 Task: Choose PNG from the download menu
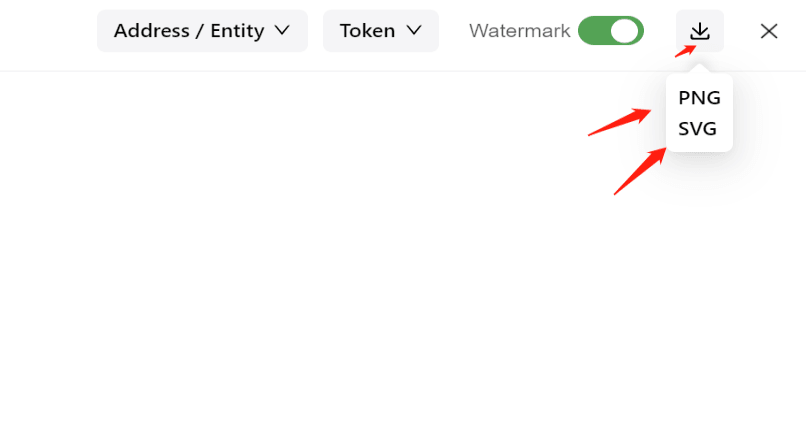click(699, 98)
